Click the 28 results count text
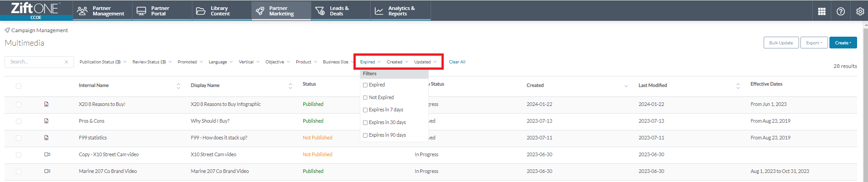The image size is (868, 182). pyautogui.click(x=845, y=66)
